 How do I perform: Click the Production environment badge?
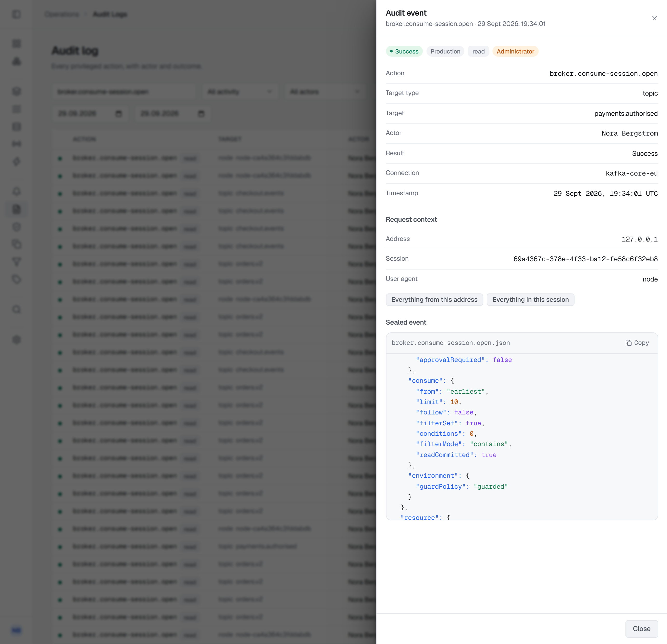(445, 51)
